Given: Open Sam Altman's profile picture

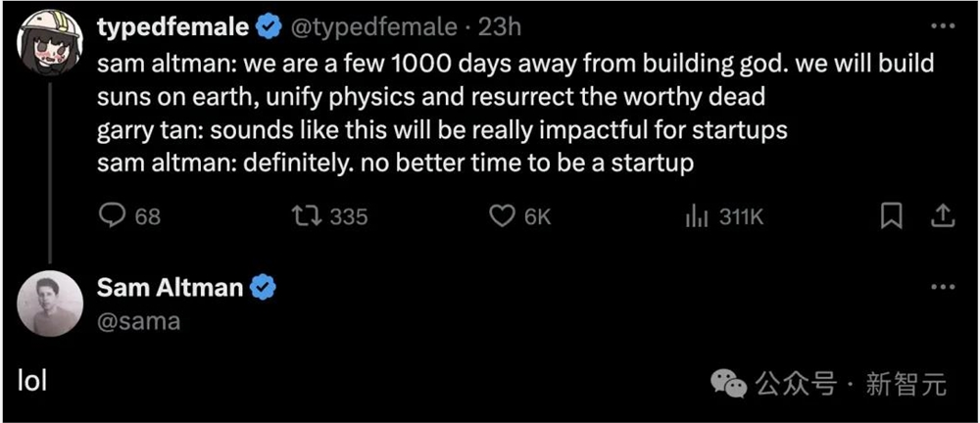Looking at the screenshot, I should tap(50, 303).
